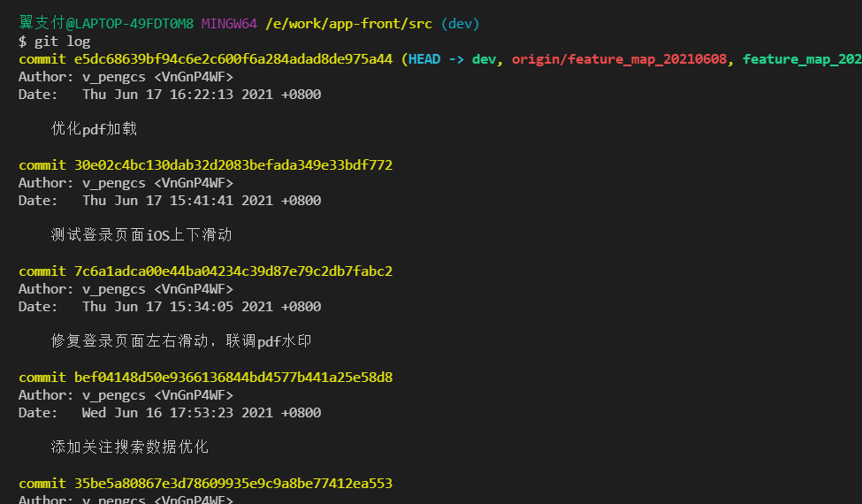Click 'HEAD ->' ref label
The height and width of the screenshot is (504, 862).
(x=436, y=59)
